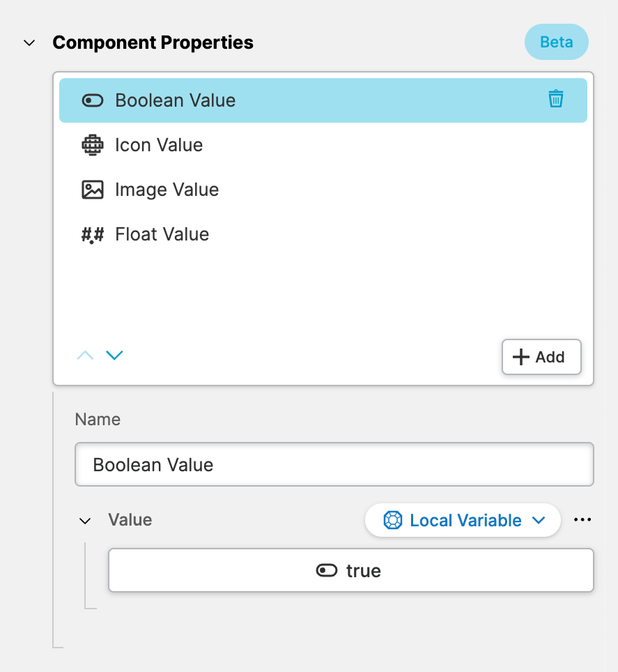This screenshot has height=672, width=618.
Task: Click the Local Variable gem icon
Action: (x=393, y=521)
